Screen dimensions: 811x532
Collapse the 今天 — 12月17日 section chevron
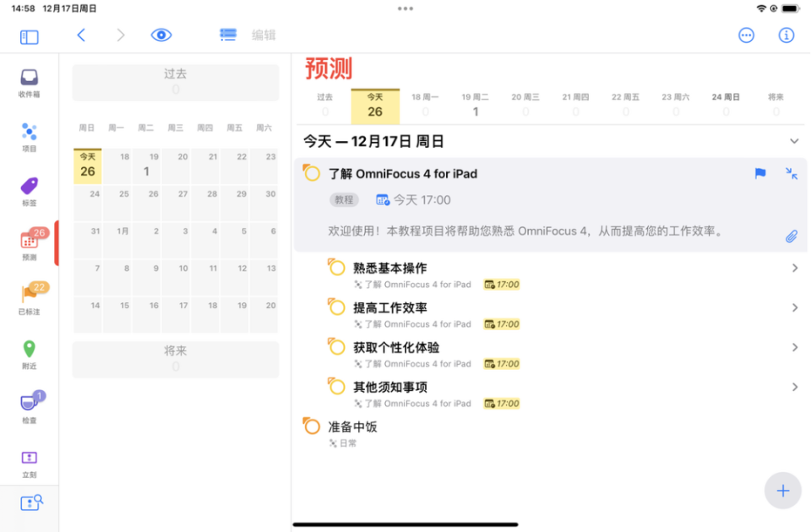pyautogui.click(x=794, y=141)
